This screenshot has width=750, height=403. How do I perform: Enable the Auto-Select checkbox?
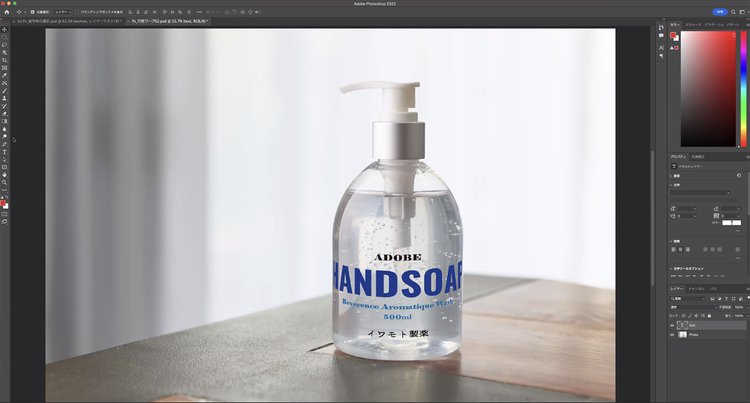point(33,12)
